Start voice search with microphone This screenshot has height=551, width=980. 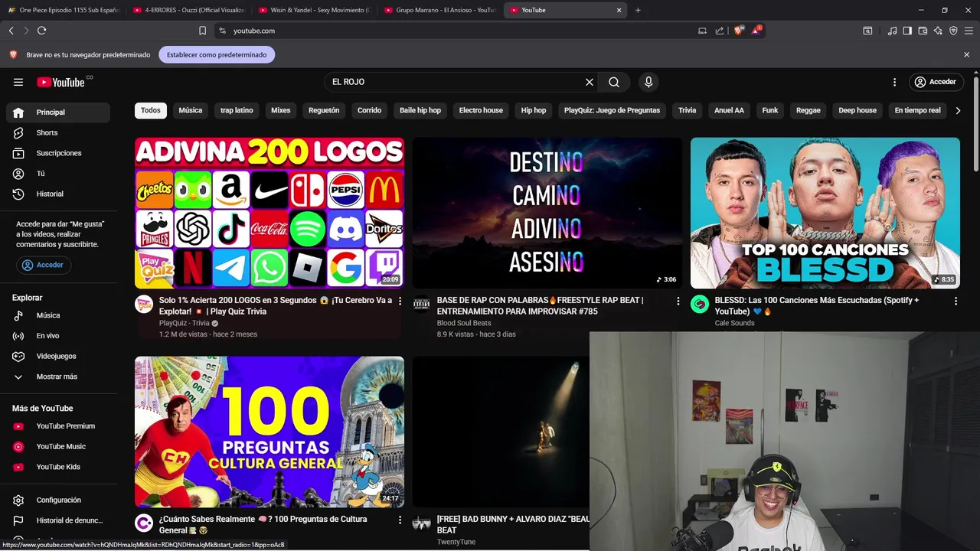click(x=648, y=82)
